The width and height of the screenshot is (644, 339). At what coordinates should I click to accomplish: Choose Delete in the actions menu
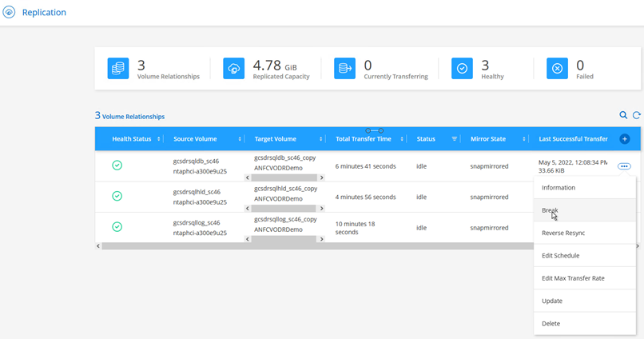(x=551, y=324)
